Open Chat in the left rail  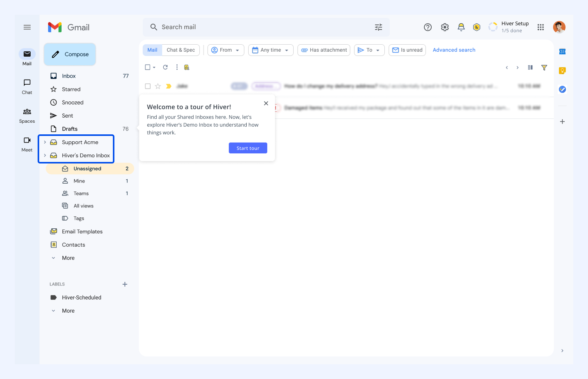point(27,86)
